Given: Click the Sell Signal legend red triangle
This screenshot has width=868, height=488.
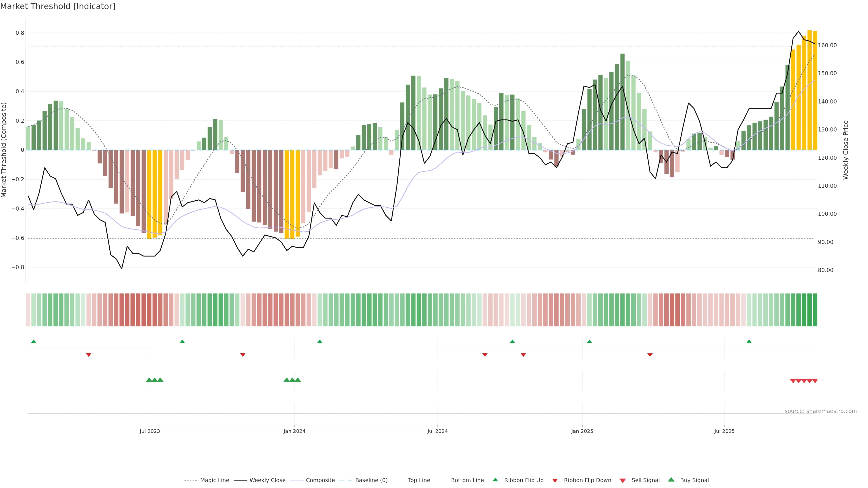Looking at the screenshot, I should [623, 480].
